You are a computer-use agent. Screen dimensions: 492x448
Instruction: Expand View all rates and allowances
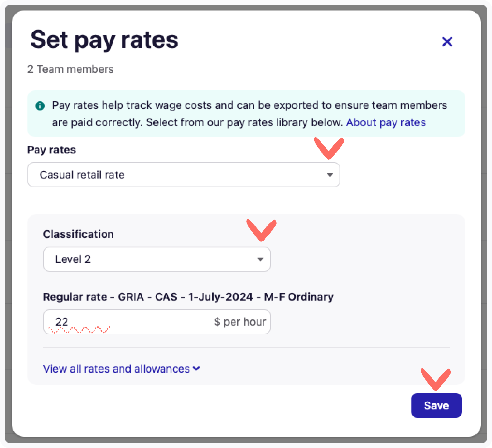click(116, 369)
